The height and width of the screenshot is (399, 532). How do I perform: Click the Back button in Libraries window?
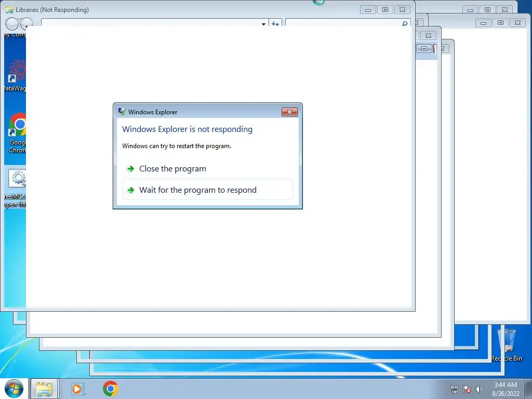(12, 24)
